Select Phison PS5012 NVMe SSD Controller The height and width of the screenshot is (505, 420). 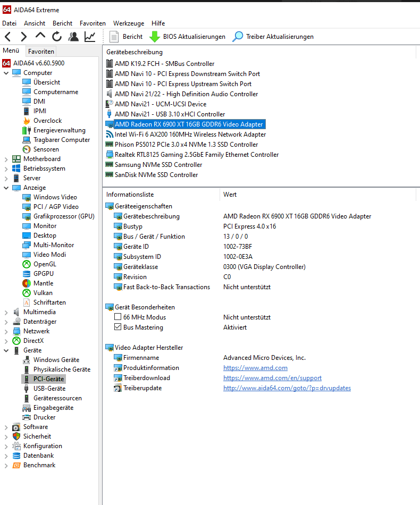coord(186,144)
